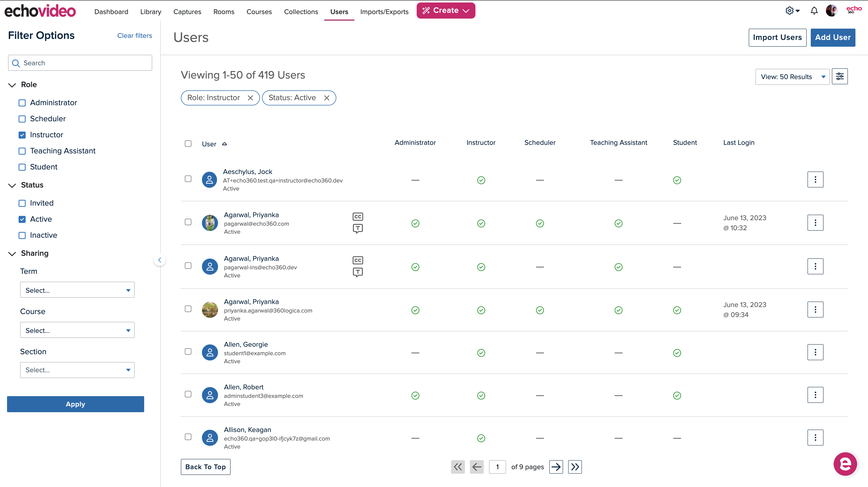Open actions menu for pagarwal@echo360.com

coord(815,223)
